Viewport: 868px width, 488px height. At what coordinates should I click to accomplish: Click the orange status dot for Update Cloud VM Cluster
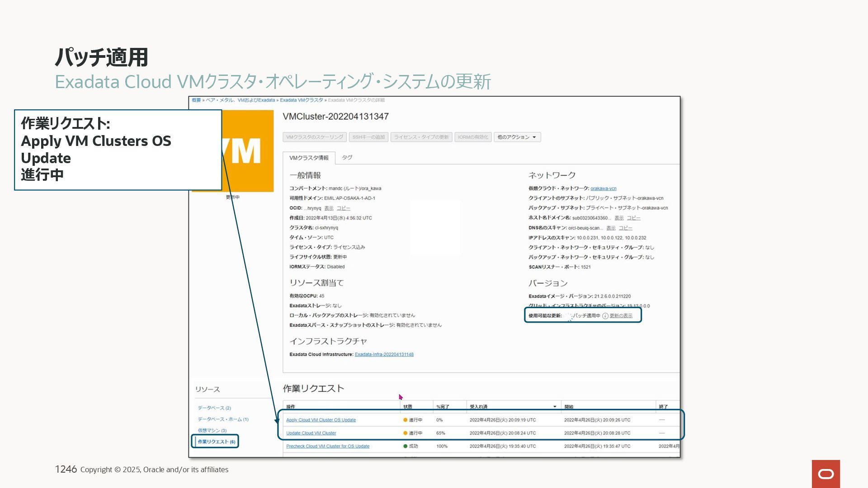click(406, 433)
